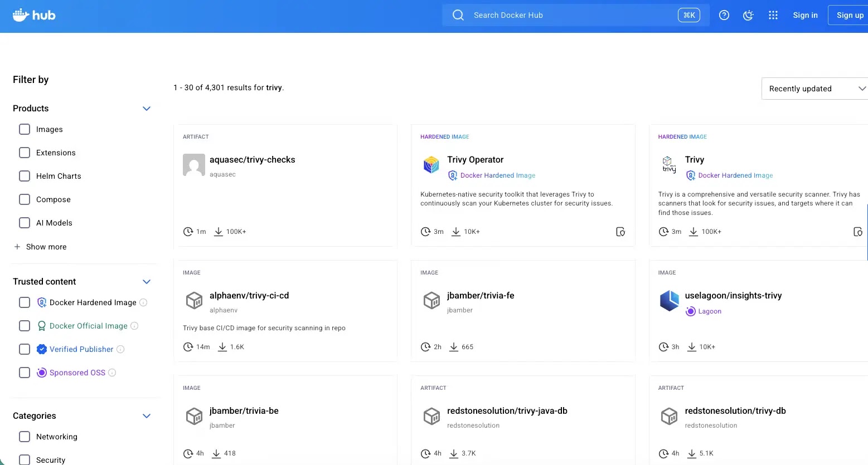Image resolution: width=868 pixels, height=465 pixels.
Task: Show more product filter options
Action: pyautogui.click(x=41, y=247)
